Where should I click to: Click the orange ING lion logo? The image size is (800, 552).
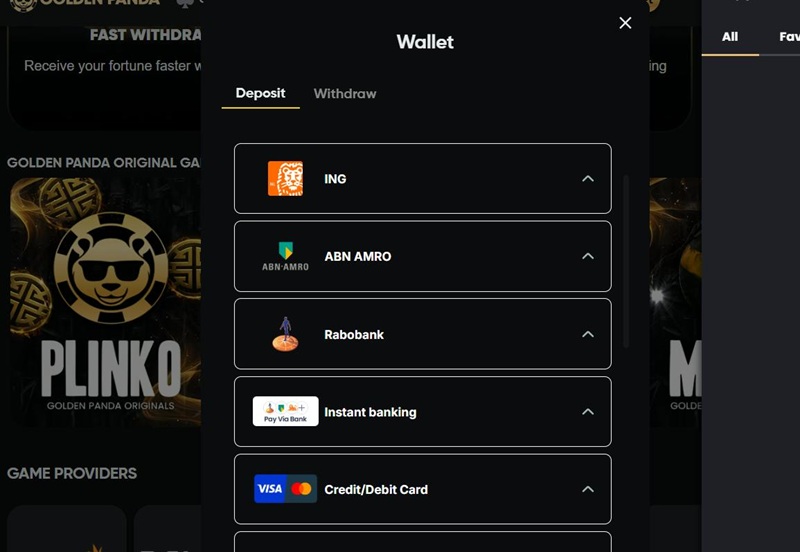[x=285, y=179]
